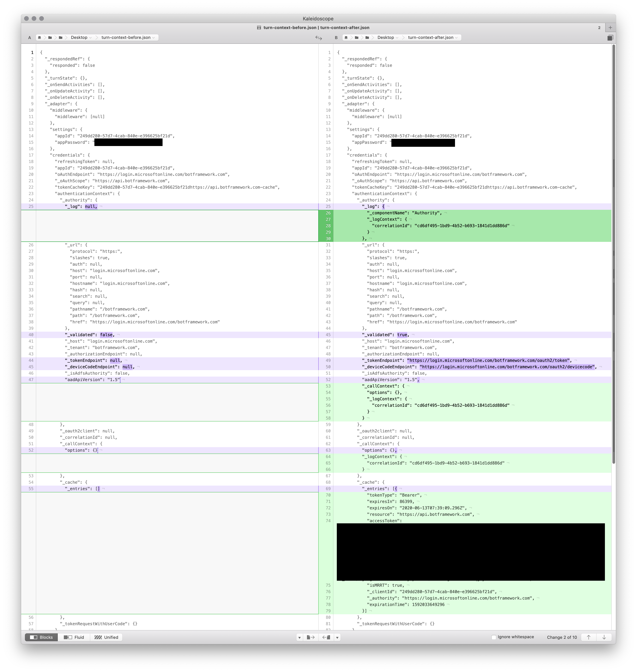Click the file set icon at the right edge of the path bar

610,38
